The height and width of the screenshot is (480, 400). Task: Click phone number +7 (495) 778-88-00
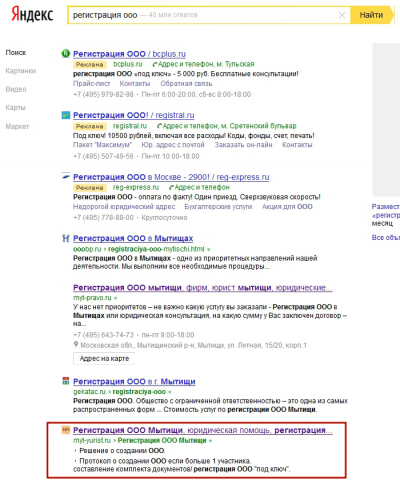pos(103,218)
